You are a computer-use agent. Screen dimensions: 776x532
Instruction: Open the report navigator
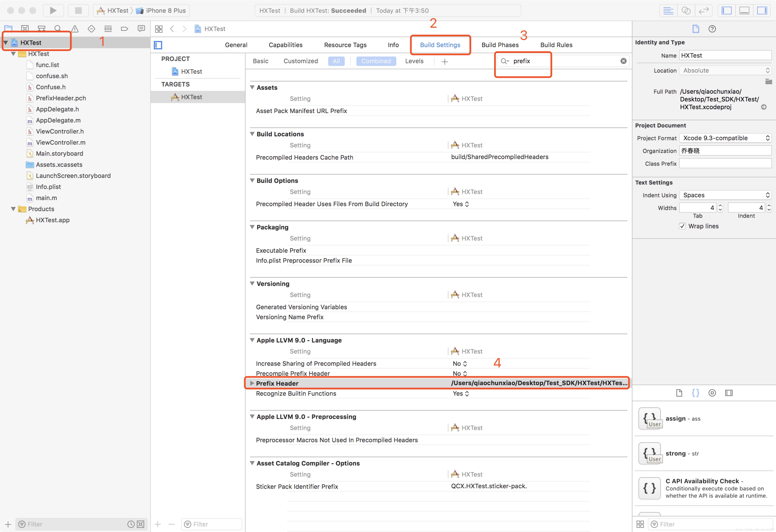[141, 29]
